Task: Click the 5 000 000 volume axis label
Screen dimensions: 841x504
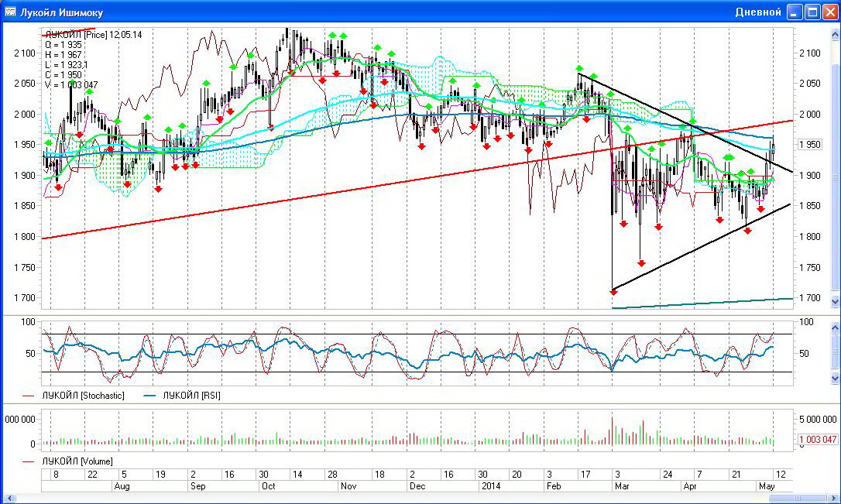Action: click(818, 420)
